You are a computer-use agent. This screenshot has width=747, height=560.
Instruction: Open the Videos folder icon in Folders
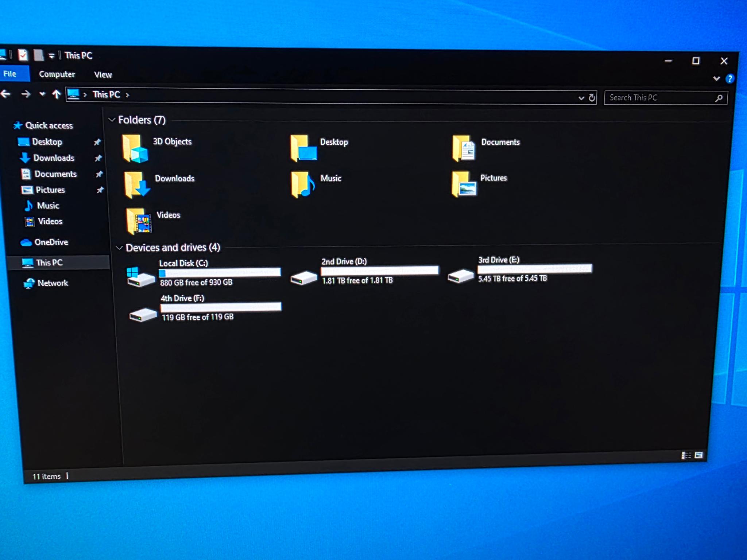coord(139,221)
